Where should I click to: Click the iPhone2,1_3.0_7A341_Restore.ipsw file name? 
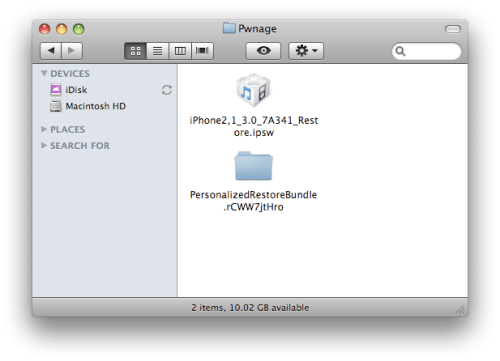click(254, 126)
